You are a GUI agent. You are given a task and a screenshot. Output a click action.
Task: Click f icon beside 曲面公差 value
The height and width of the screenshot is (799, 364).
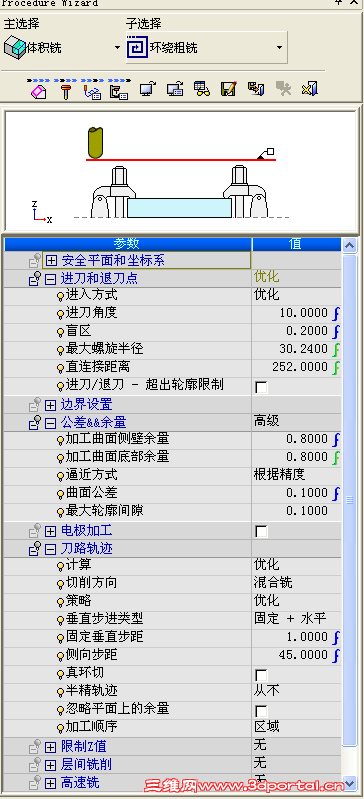[336, 493]
